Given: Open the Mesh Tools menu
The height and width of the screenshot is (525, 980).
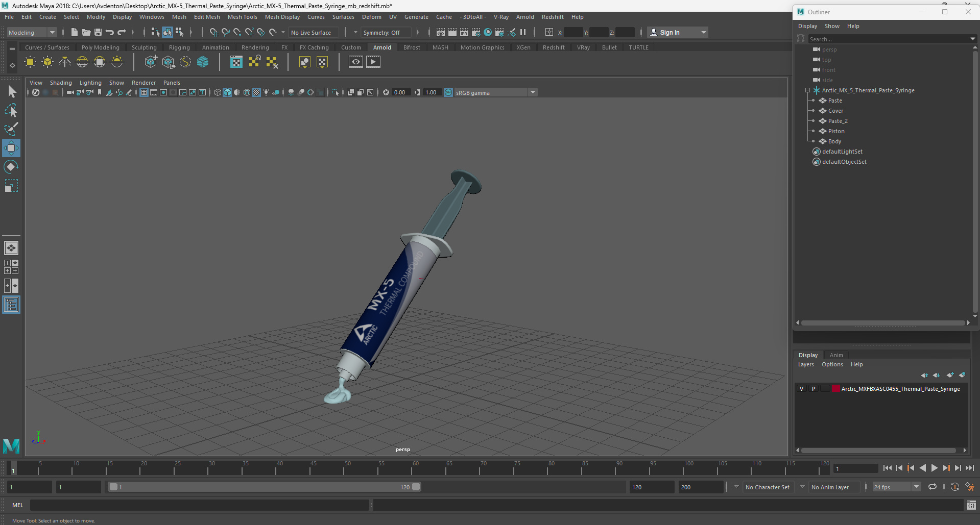Looking at the screenshot, I should (x=242, y=17).
